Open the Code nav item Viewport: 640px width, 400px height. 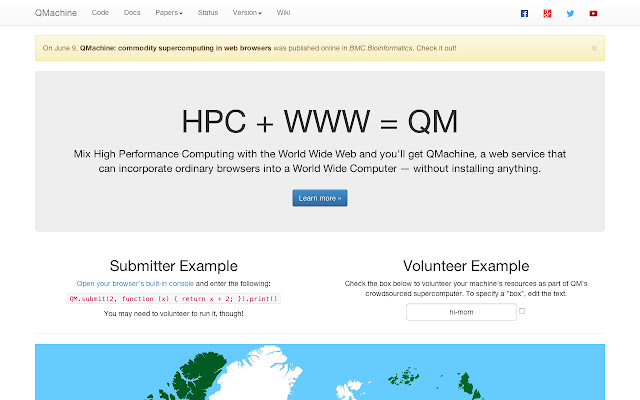coord(100,13)
